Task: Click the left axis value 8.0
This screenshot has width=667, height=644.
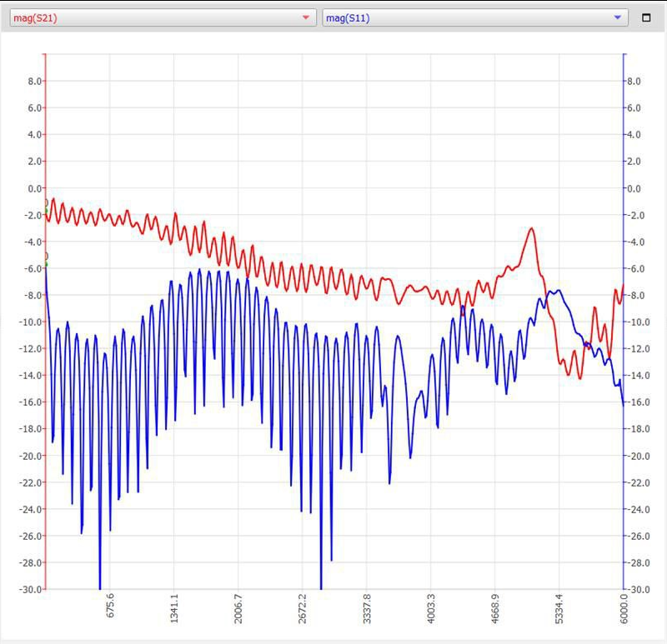Action: [x=34, y=81]
